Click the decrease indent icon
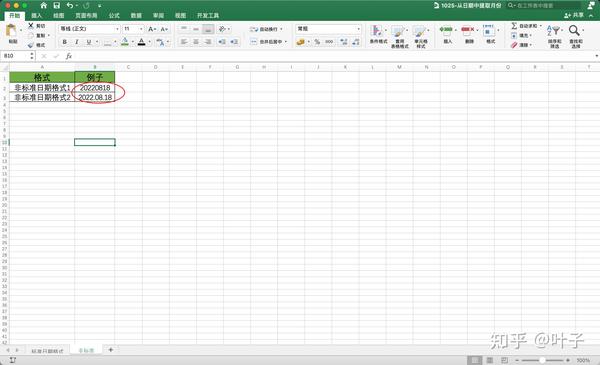Screen dimensions: 600x365 tap(222, 41)
